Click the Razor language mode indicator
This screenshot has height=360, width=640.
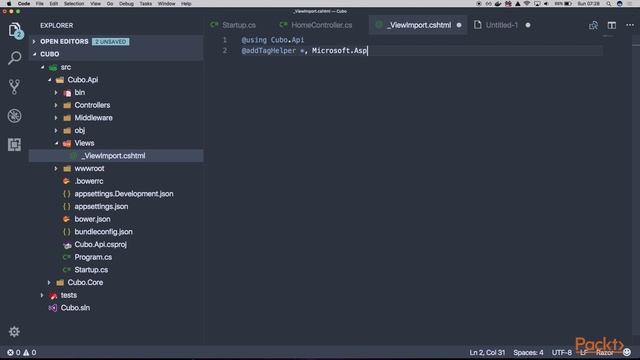[604, 353]
